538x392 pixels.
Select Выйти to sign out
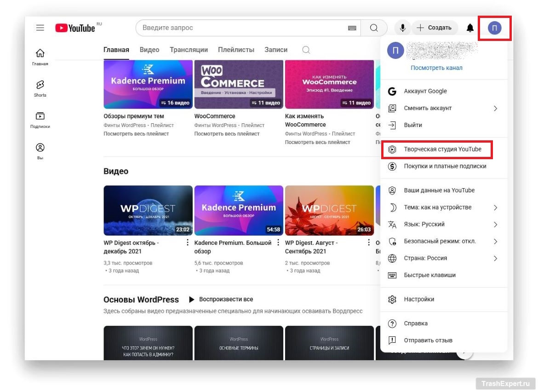pos(444,125)
